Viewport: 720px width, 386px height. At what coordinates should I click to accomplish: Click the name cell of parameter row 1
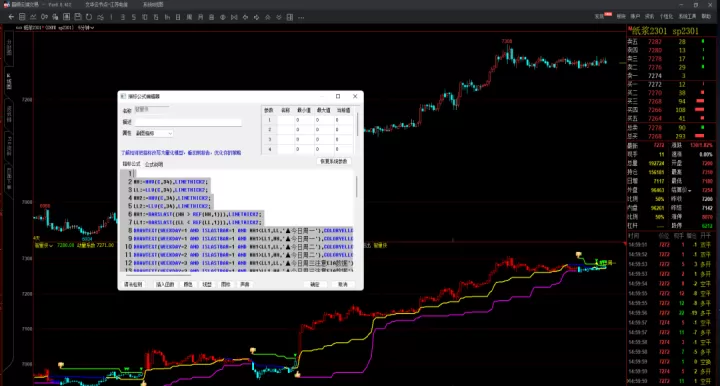(286, 120)
